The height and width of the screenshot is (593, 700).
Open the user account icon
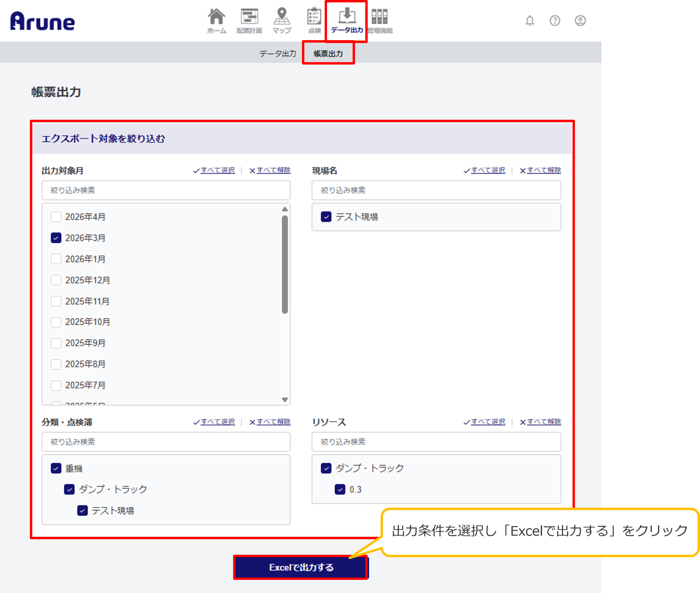coord(580,21)
